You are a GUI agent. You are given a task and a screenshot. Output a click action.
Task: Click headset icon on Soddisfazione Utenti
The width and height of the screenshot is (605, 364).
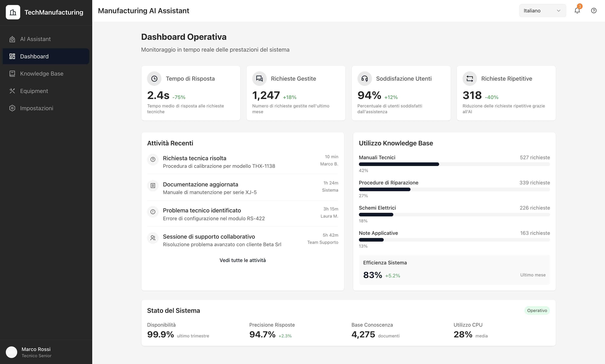[x=365, y=78]
